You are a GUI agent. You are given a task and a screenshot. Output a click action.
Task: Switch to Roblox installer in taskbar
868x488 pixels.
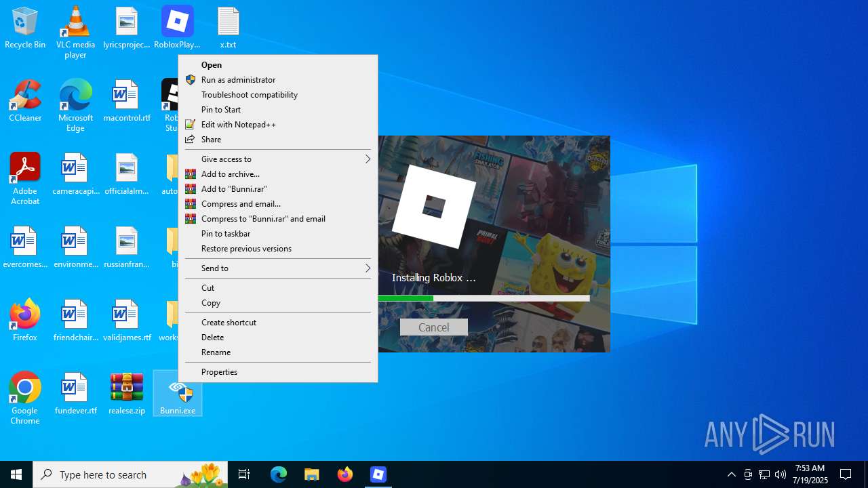[x=378, y=474]
